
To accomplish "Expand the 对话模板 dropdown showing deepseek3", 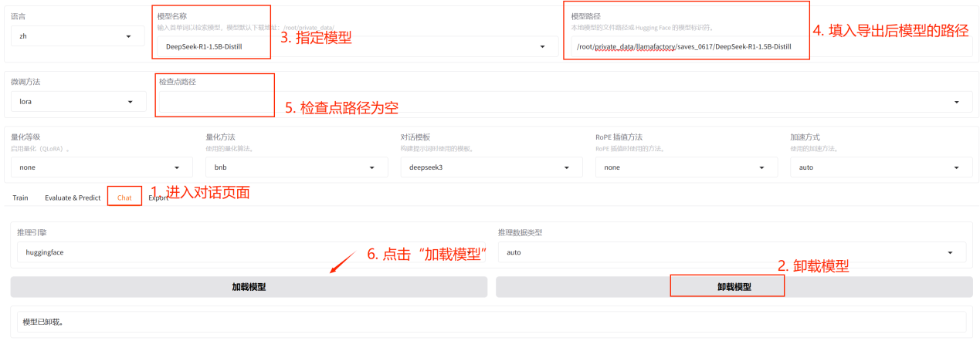I will pyautogui.click(x=491, y=167).
